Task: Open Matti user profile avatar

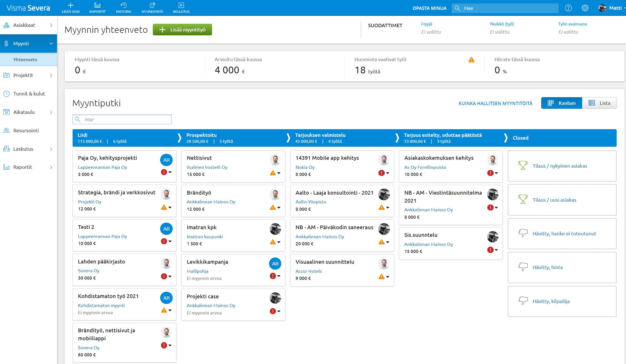Action: click(602, 8)
